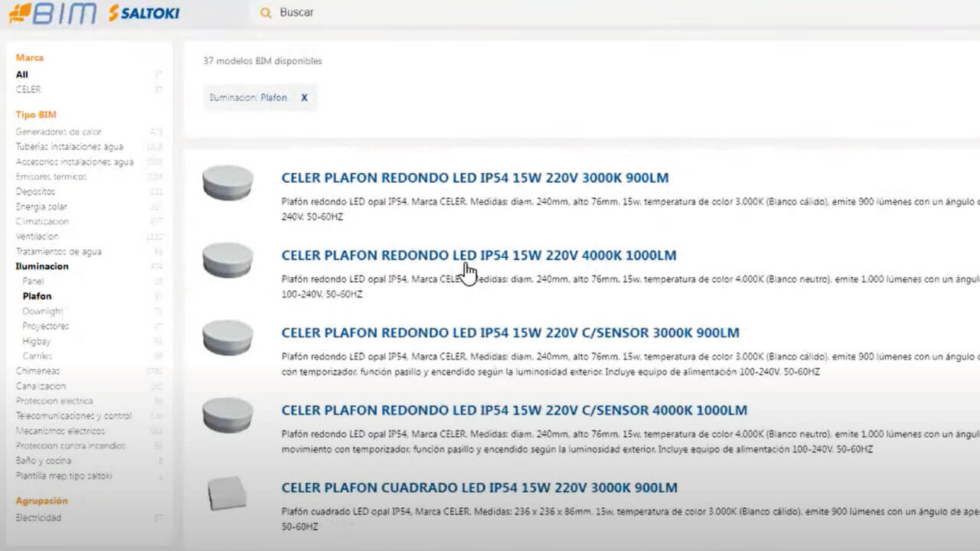Select Downlight subcategory under Iluminacion
Viewport: 980px width, 551px height.
click(x=43, y=311)
